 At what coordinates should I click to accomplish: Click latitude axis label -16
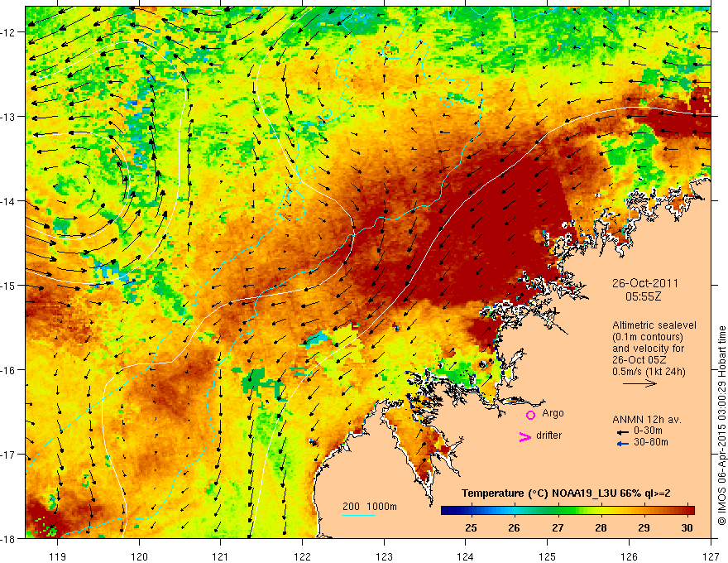8,370
